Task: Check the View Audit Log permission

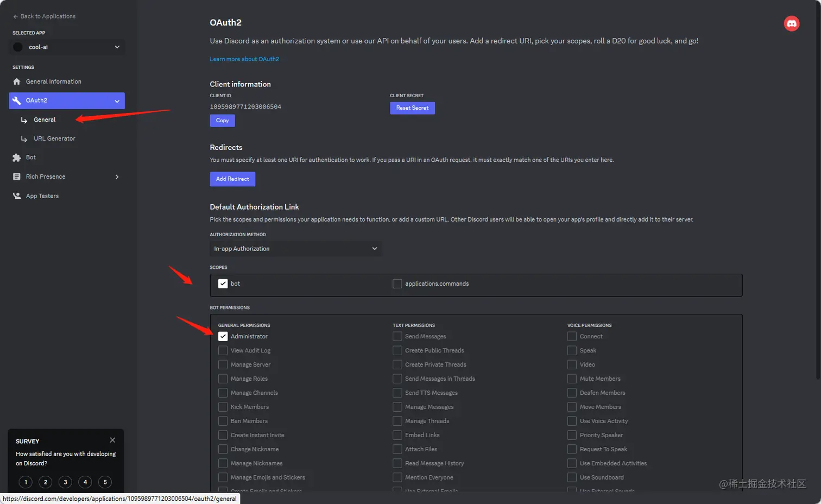Action: coord(223,350)
